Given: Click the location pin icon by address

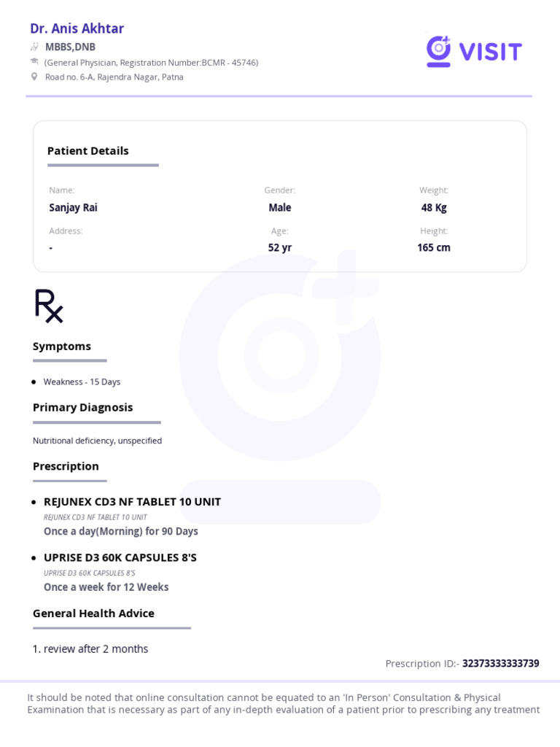Looking at the screenshot, I should (x=34, y=77).
